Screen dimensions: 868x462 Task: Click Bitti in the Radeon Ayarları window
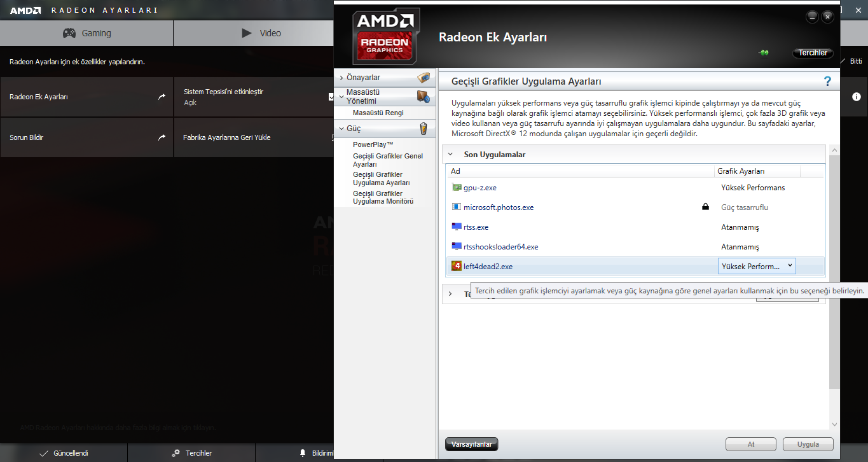coord(856,61)
